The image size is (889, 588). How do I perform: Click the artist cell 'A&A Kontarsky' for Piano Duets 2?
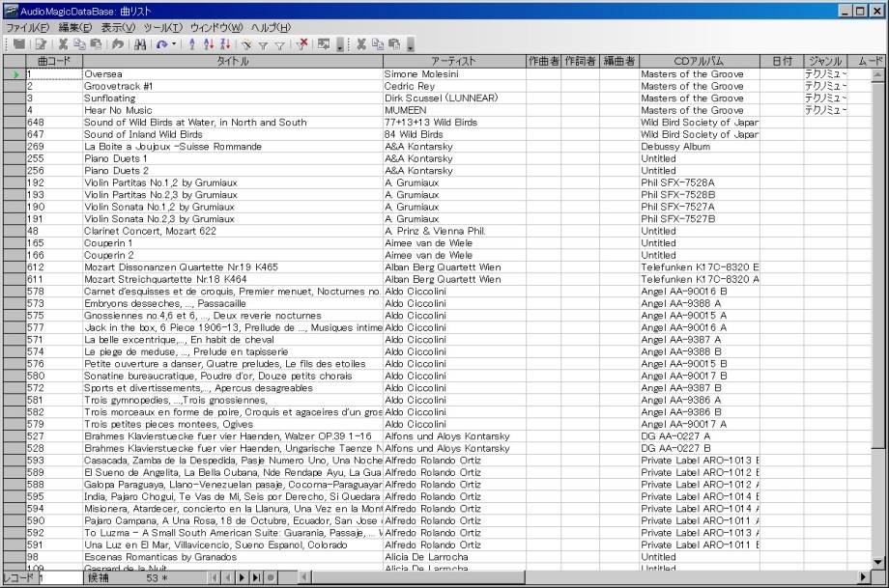454,171
